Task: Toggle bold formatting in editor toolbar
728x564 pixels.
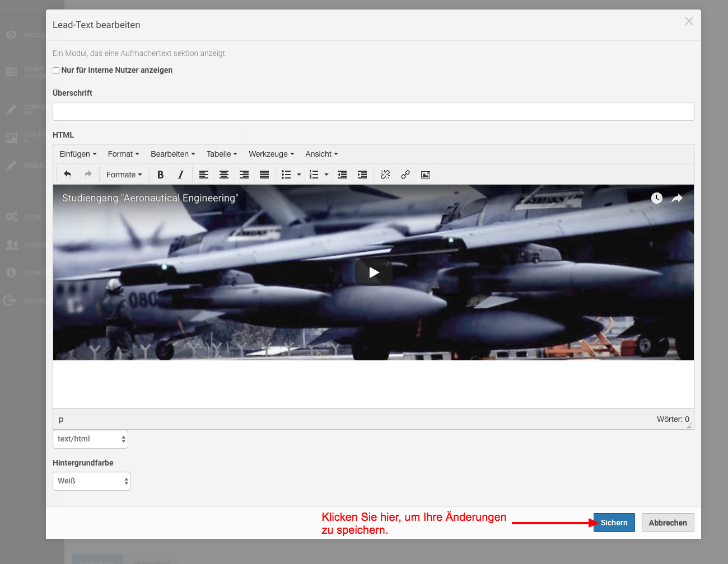Action: coord(160,175)
